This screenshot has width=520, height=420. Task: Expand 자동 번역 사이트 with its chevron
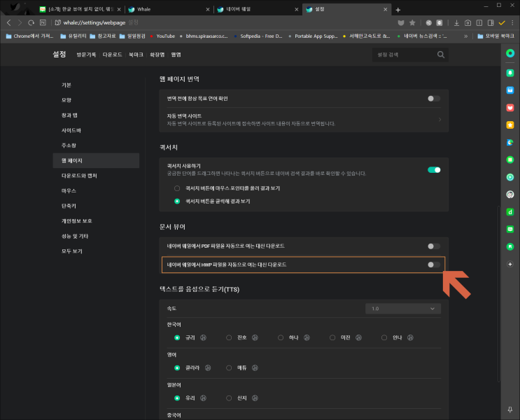[440, 120]
